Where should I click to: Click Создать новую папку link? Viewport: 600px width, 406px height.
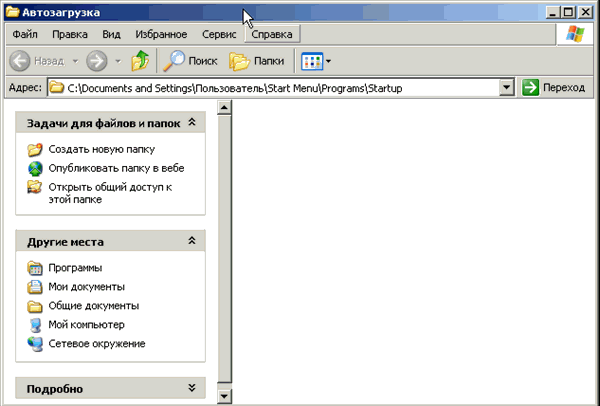[101, 150]
